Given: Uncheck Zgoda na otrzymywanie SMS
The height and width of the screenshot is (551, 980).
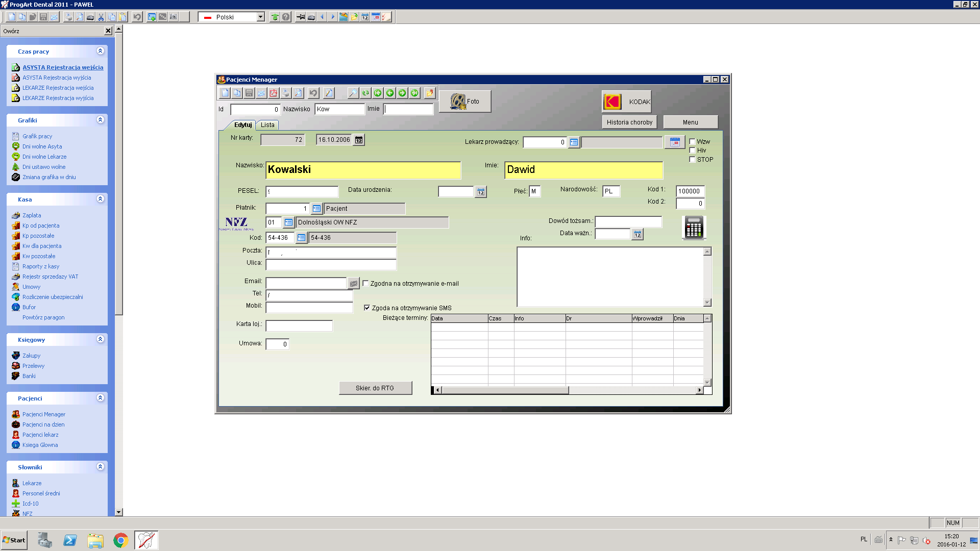Looking at the screenshot, I should (367, 308).
